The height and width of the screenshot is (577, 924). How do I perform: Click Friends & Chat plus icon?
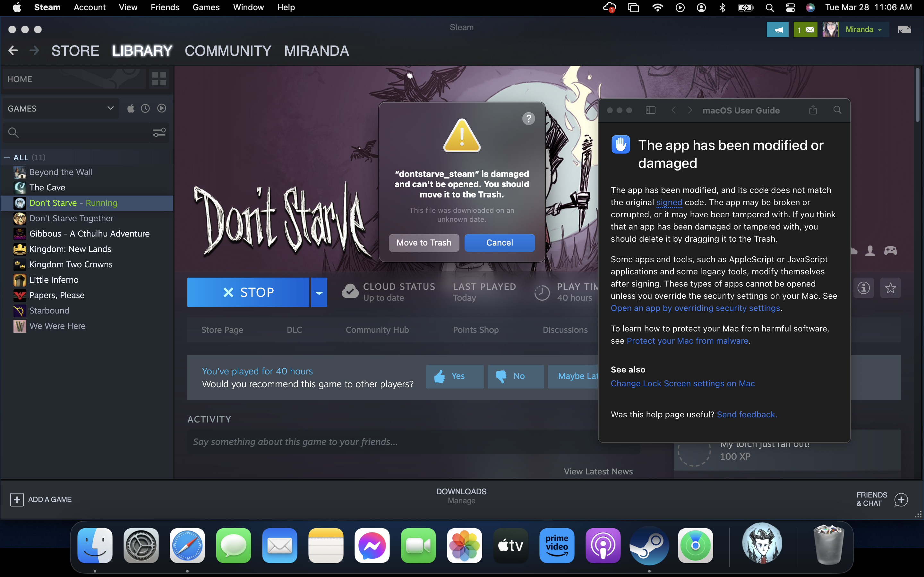tap(901, 499)
